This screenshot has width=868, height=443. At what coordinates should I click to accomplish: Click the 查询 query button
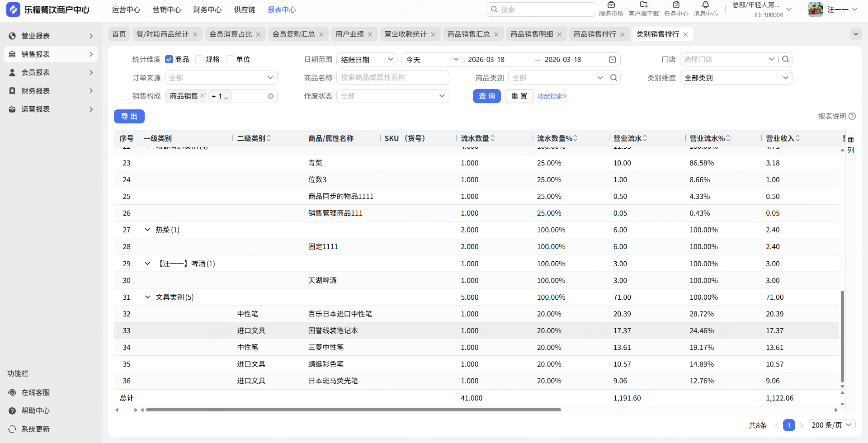coord(486,96)
